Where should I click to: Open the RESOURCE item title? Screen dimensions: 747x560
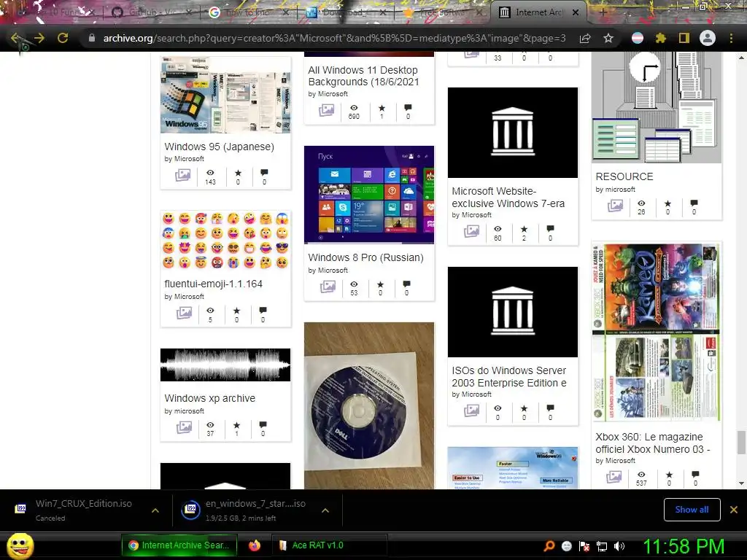coord(624,176)
